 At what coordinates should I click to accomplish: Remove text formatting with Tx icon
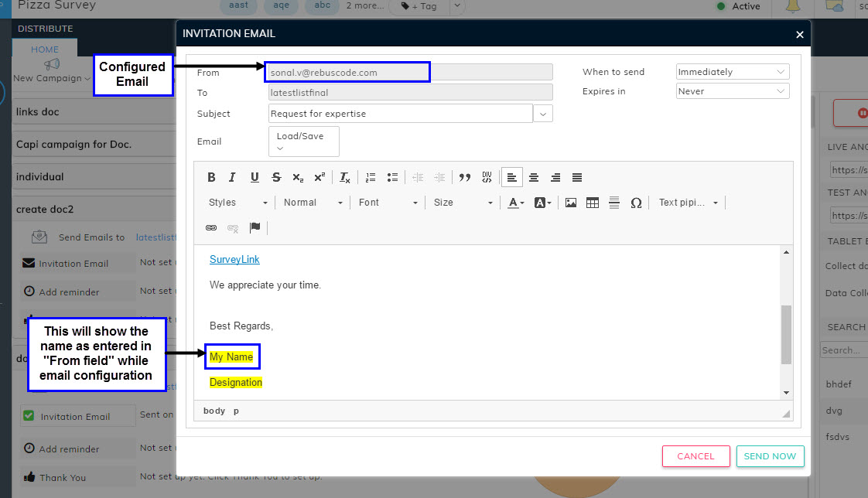point(344,177)
